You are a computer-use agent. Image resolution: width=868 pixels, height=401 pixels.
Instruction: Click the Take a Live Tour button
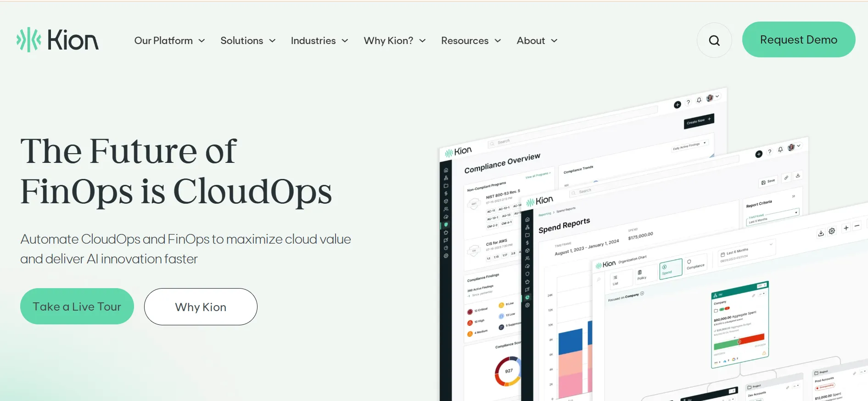77,306
